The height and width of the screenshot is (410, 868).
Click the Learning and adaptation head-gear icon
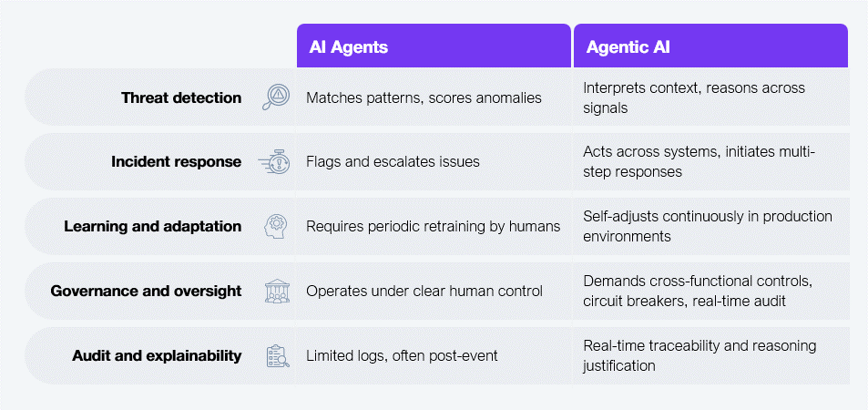276,227
